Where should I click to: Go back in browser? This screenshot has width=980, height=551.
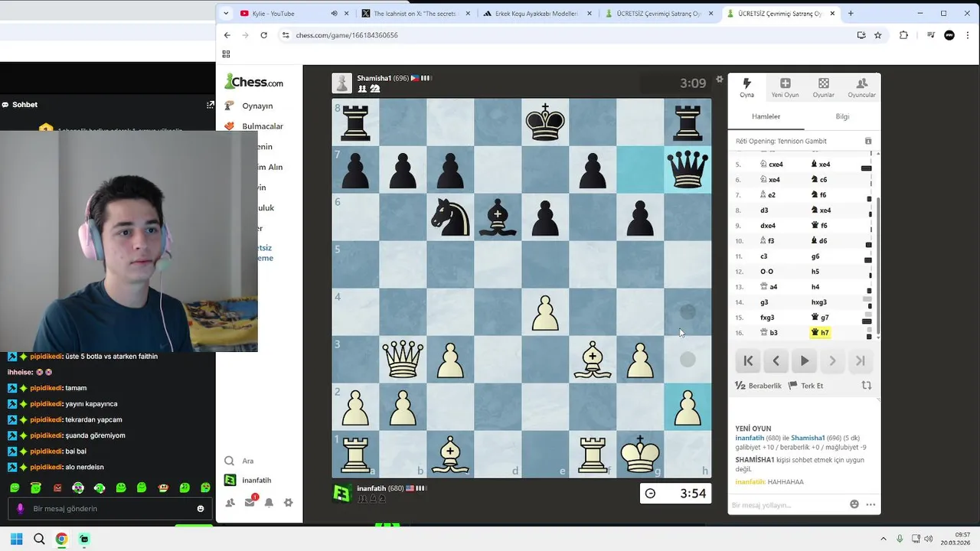click(227, 35)
